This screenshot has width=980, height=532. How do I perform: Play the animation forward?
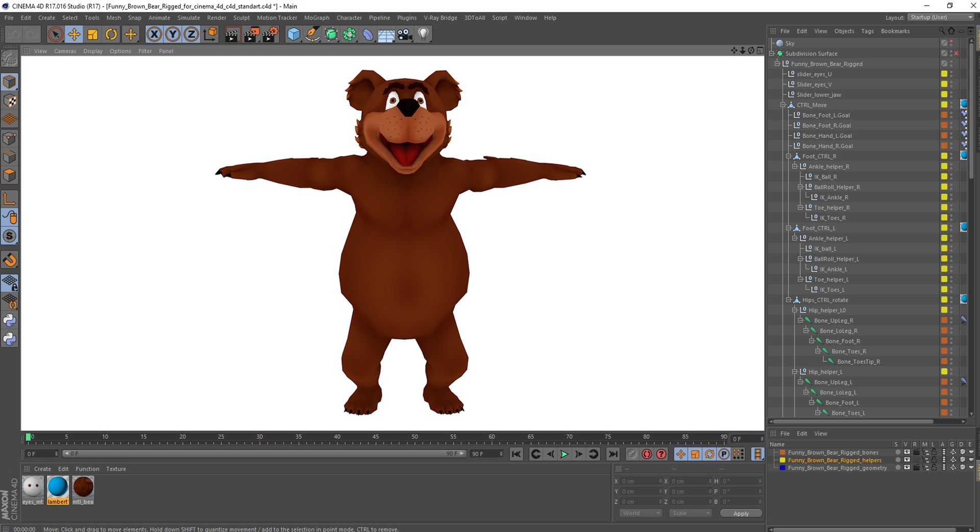tap(565, 454)
